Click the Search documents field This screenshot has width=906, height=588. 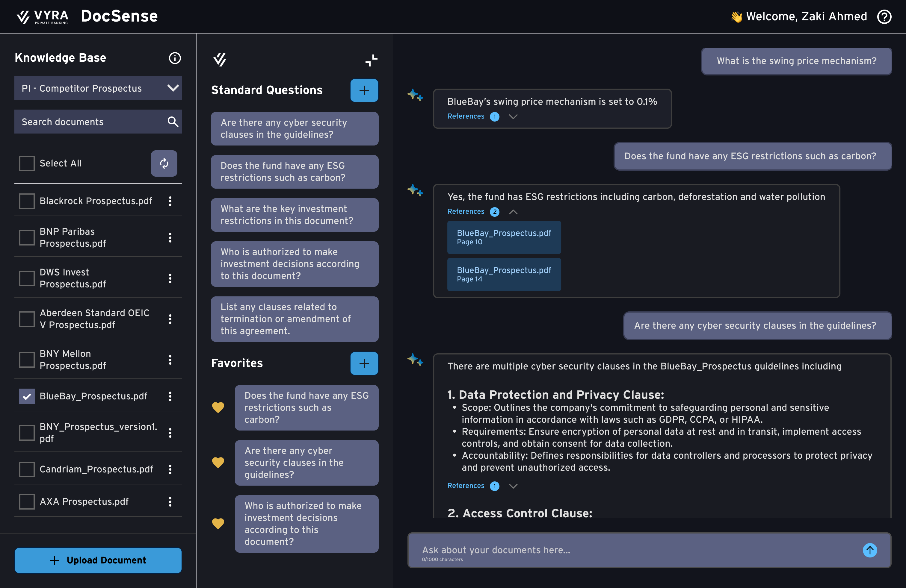click(98, 122)
